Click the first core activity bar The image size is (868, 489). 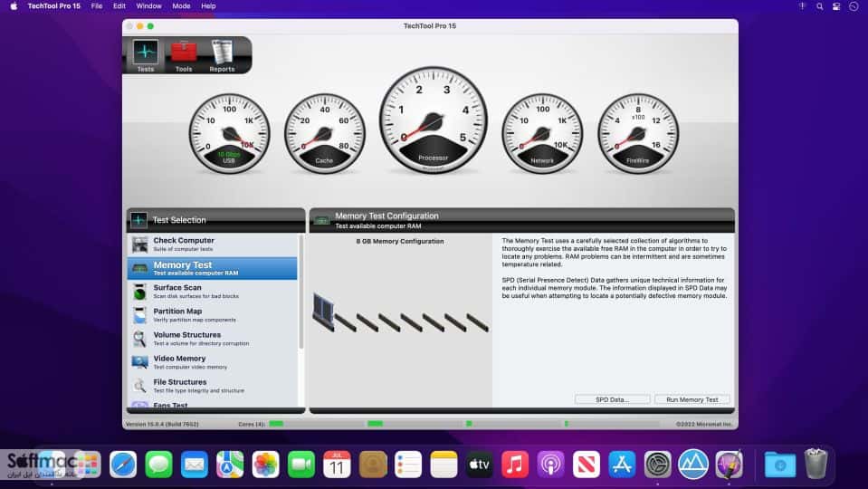(x=276, y=424)
